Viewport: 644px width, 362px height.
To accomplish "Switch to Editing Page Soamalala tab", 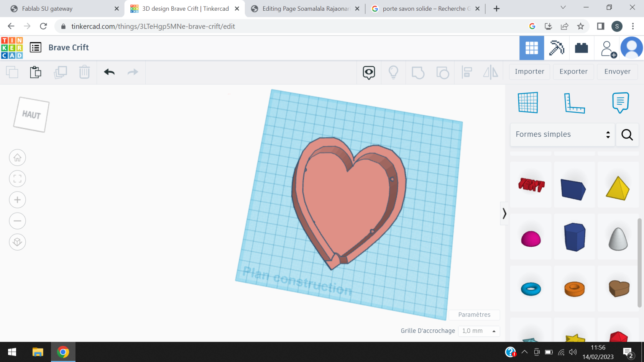I will pos(306,8).
